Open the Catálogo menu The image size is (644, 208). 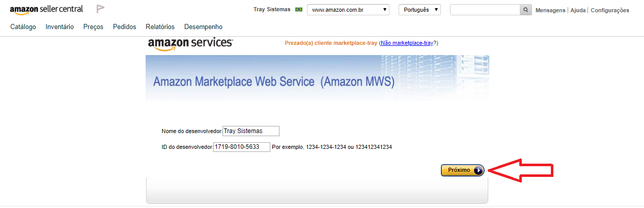tap(23, 27)
